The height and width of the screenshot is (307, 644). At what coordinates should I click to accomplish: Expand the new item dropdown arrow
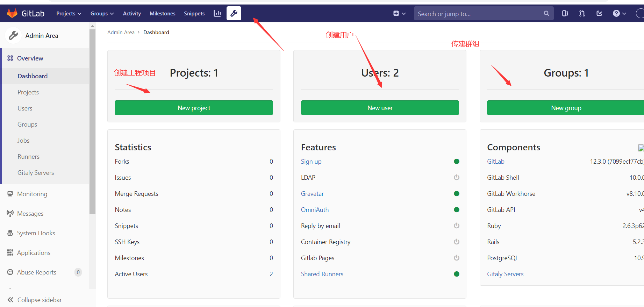tap(404, 14)
